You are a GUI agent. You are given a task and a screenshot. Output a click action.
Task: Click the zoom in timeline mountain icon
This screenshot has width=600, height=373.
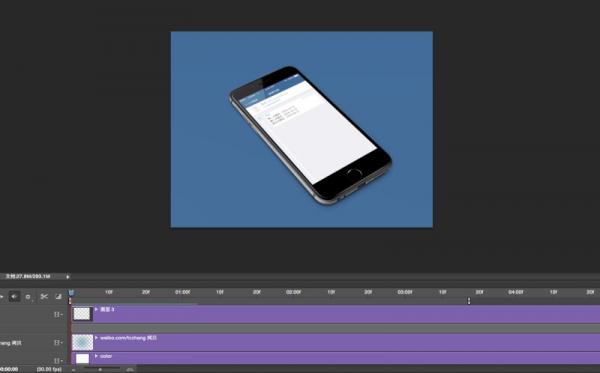130,369
